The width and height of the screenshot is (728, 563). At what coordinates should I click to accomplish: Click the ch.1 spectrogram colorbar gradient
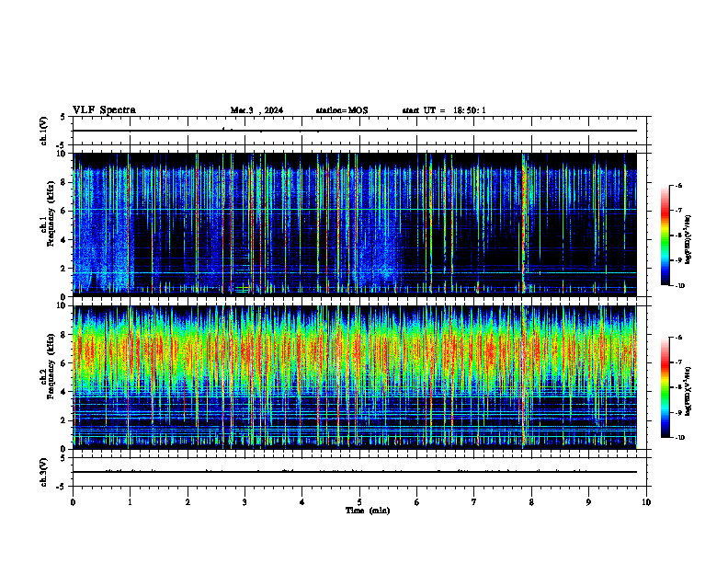coord(665,236)
